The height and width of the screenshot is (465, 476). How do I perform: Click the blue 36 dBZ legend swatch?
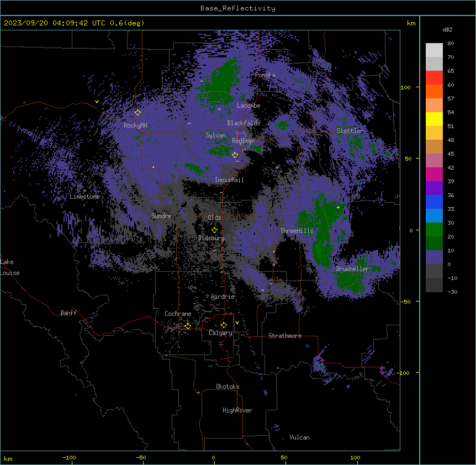coord(434,202)
